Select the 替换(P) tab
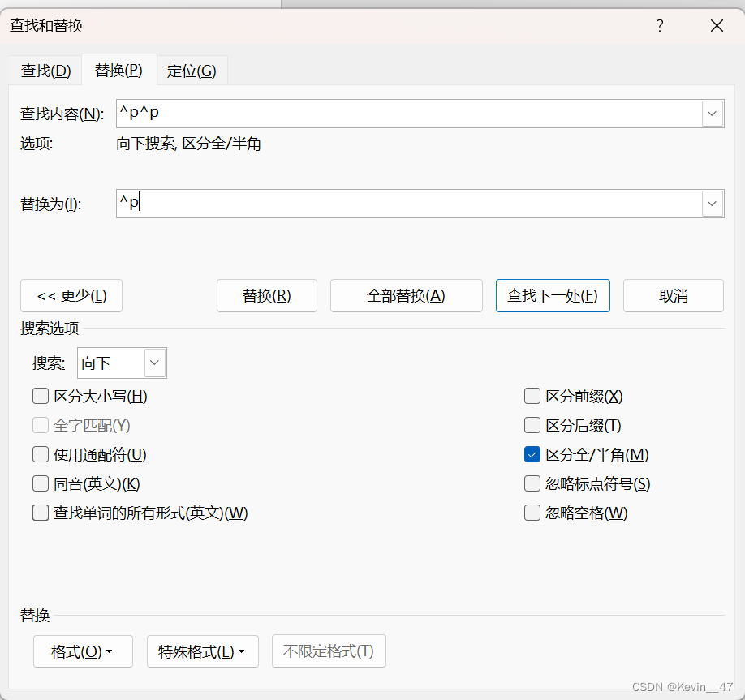Screen dimensions: 745x700 click(118, 71)
